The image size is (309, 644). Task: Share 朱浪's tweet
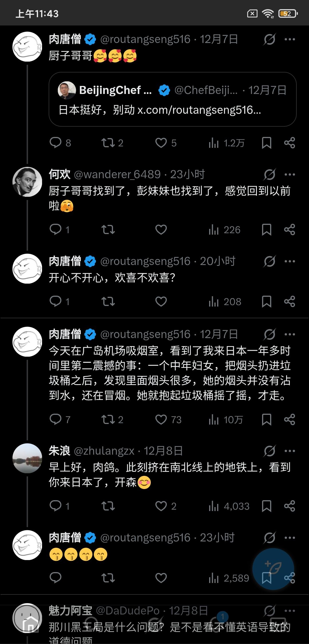[289, 506]
